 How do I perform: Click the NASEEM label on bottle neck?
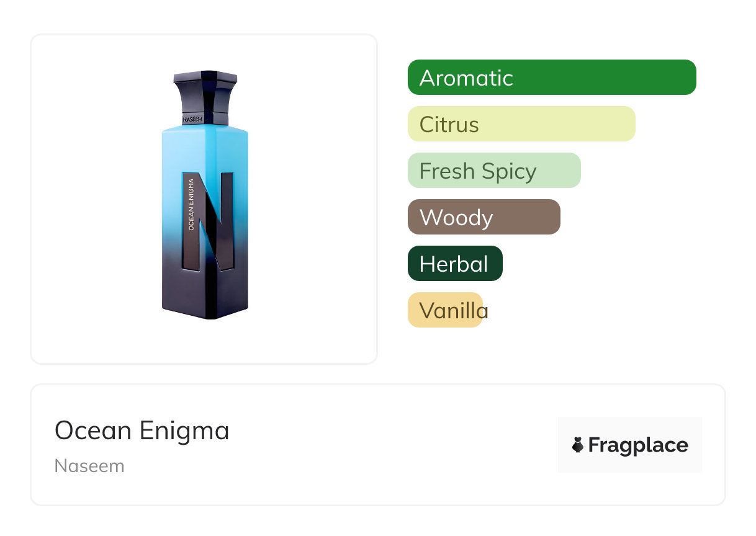coord(194,118)
